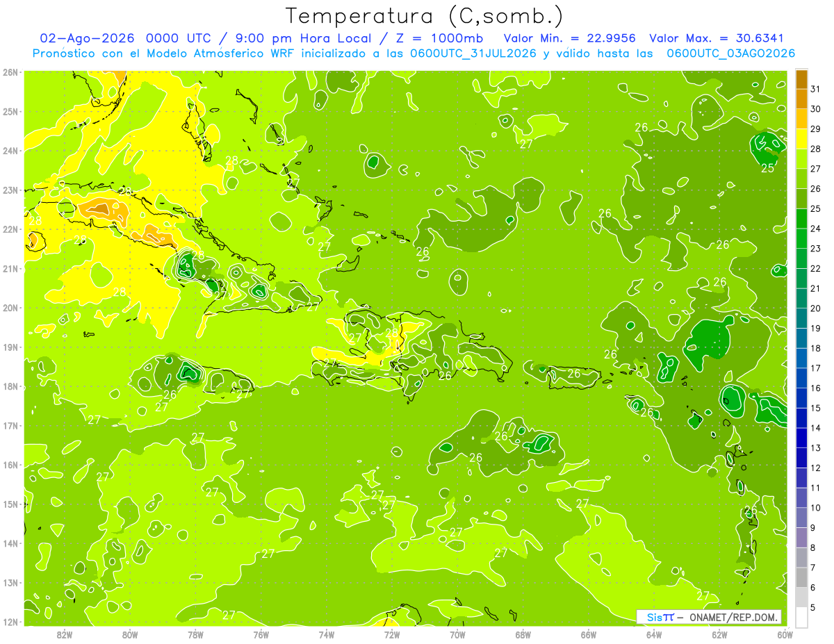Click the 64W longitude axis label
Screen dimensions: 834x644
pyautogui.click(x=654, y=634)
